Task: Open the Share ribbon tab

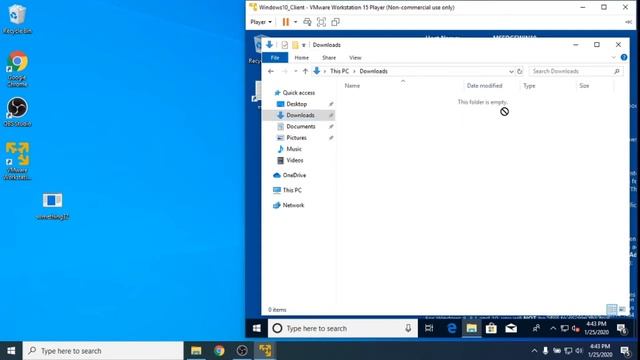Action: [329, 58]
